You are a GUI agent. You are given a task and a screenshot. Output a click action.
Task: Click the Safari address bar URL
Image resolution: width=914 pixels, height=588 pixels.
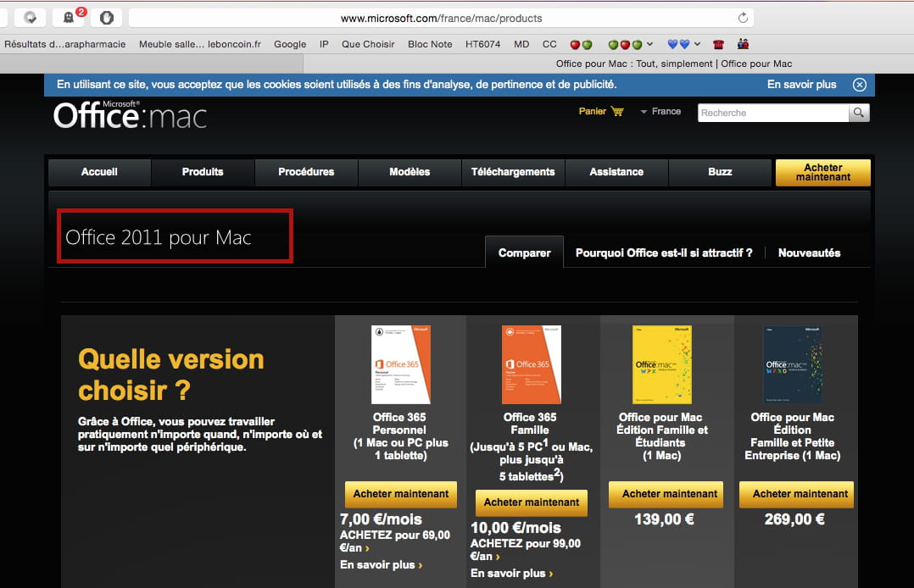pyautogui.click(x=441, y=18)
